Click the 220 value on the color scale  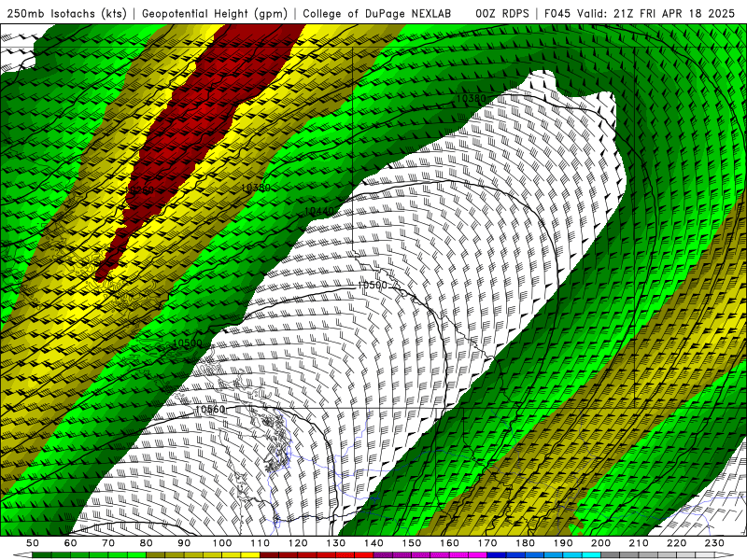coord(676,543)
